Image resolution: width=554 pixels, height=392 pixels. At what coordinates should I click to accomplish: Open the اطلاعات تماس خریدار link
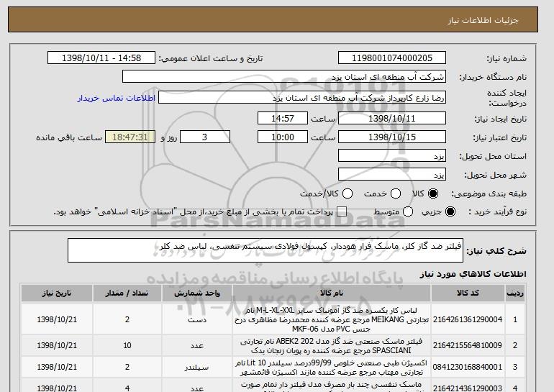117,98
